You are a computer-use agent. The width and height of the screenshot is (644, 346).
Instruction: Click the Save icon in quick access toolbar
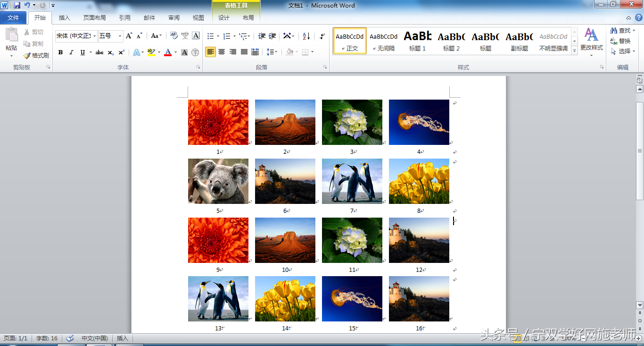pyautogui.click(x=17, y=5)
